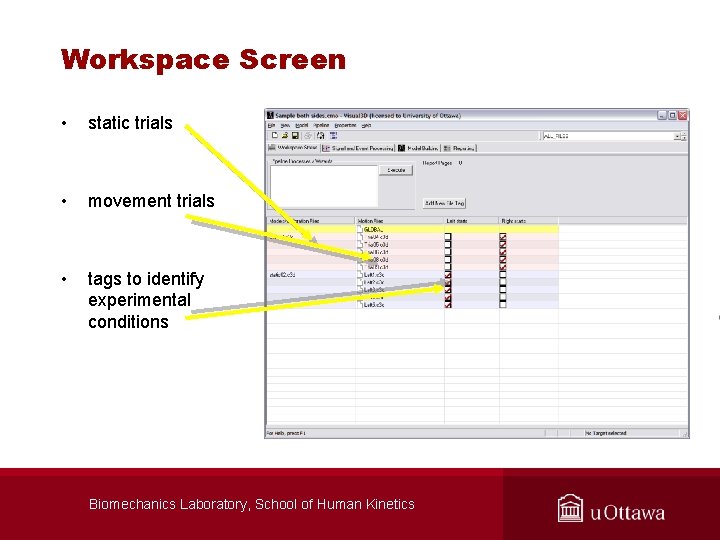The image size is (720, 540).
Task: Open the File menu
Action: 271,125
